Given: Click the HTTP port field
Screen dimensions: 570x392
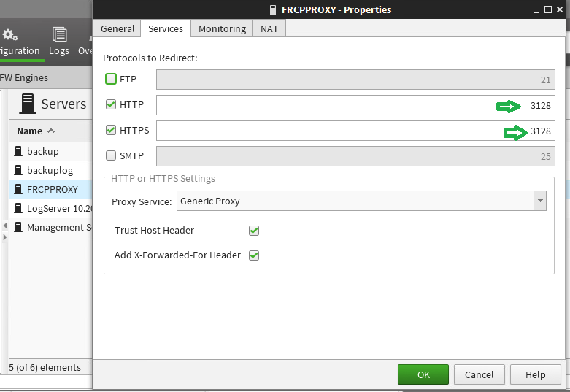Looking at the screenshot, I should (x=355, y=105).
